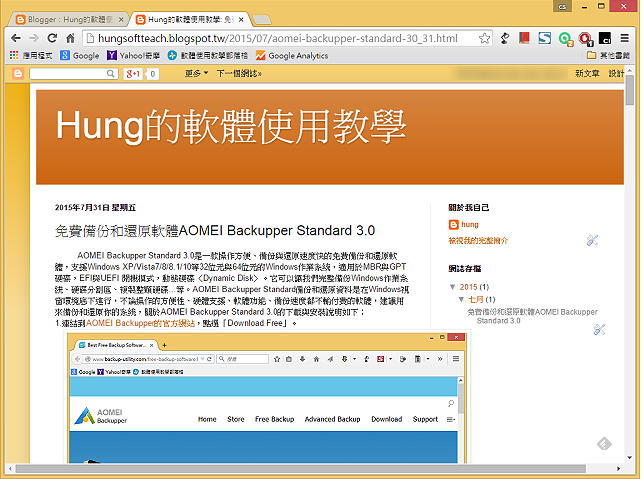Click the black square extension icon
This screenshot has height=479, width=644.
coord(605,38)
